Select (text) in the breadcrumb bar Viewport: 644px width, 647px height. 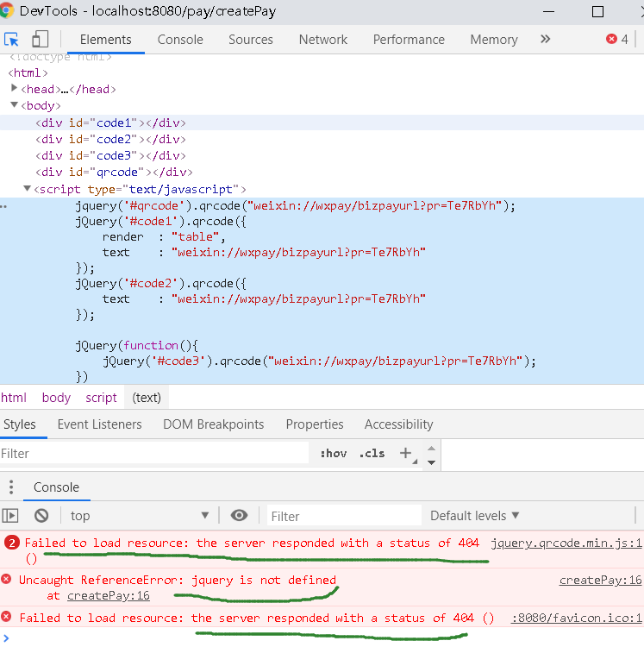tap(147, 398)
